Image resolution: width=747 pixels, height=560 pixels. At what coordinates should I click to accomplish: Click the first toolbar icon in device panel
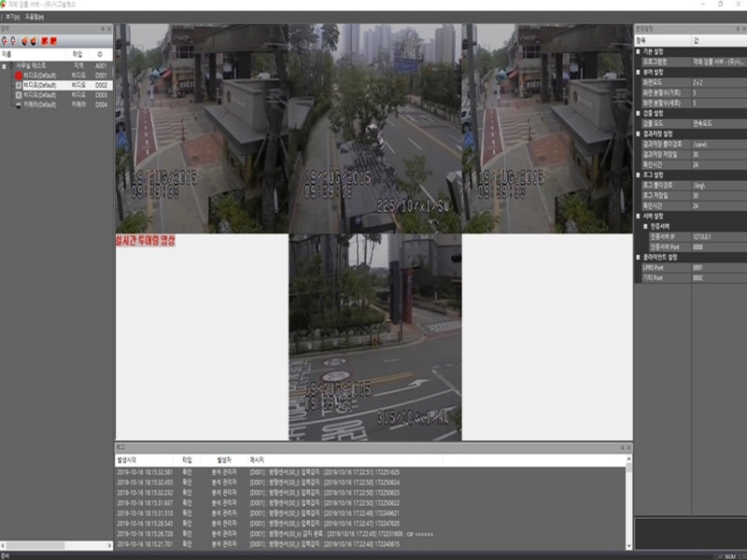click(5, 41)
